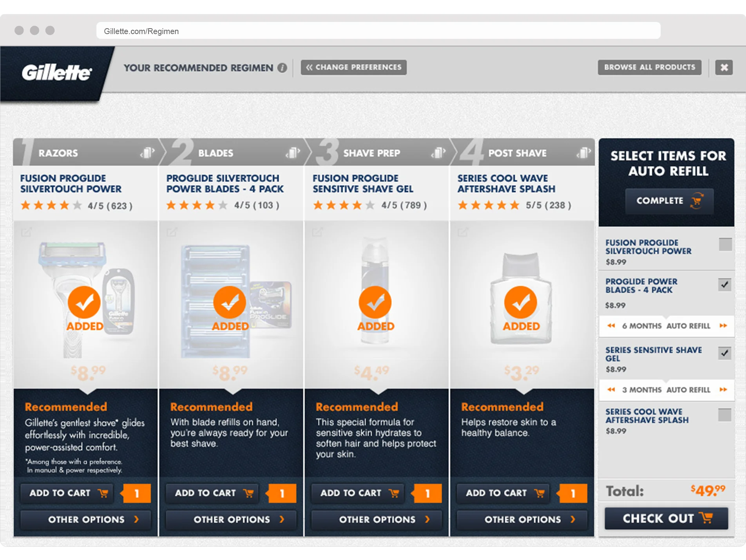Open Other Options under Post Shave
Image resolution: width=746 pixels, height=560 pixels.
[522, 520]
